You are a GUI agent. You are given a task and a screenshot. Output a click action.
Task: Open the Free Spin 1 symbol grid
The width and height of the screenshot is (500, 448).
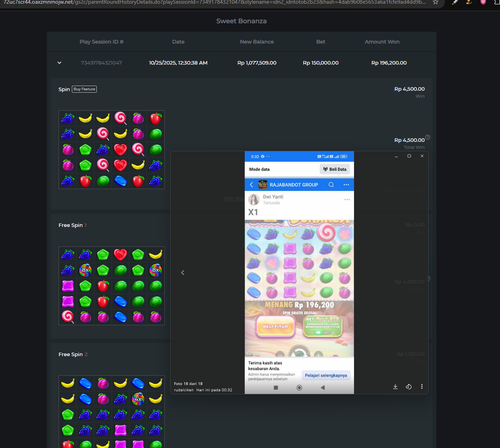(111, 286)
